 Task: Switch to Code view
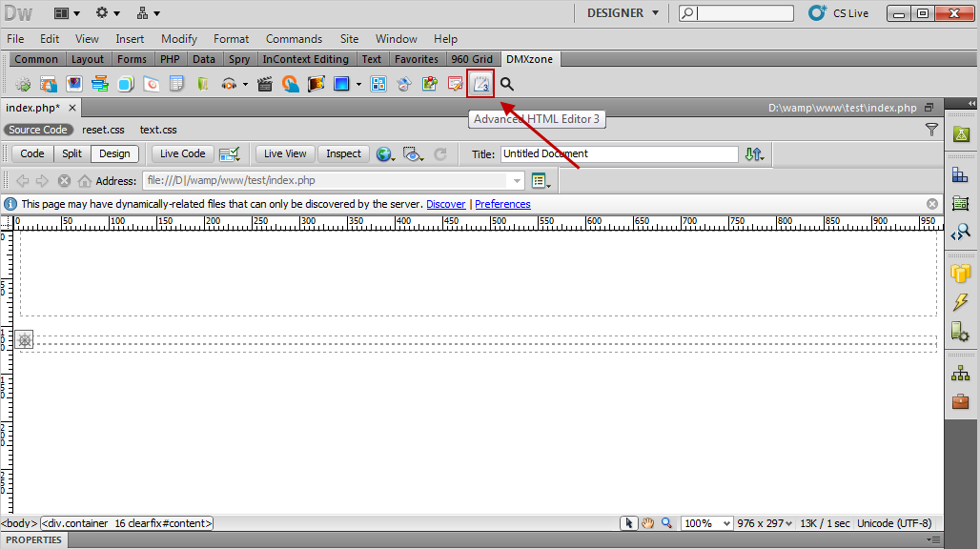point(31,153)
